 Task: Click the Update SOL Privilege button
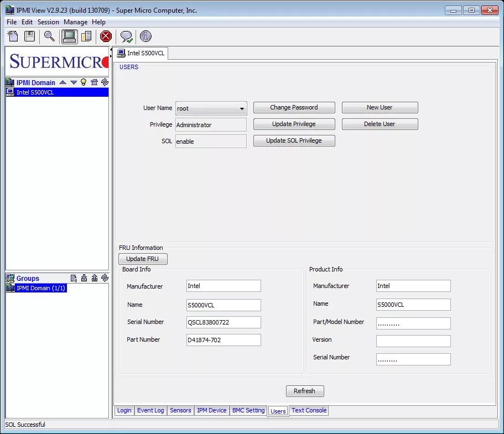[294, 141]
